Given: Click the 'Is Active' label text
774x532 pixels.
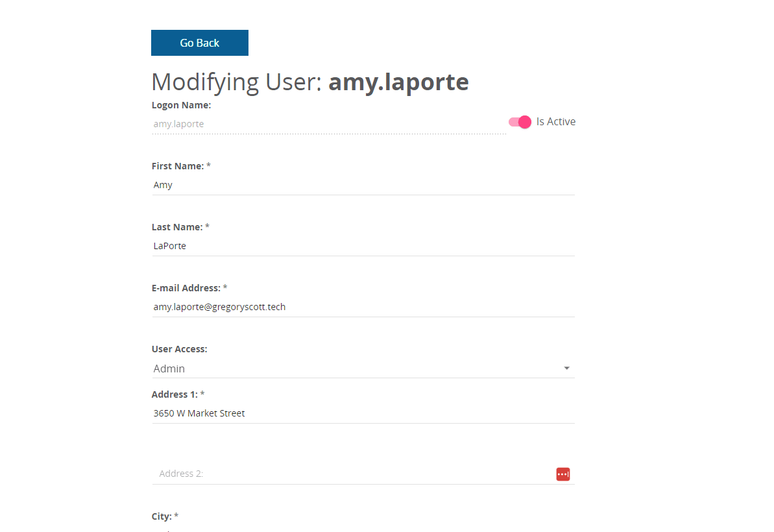Looking at the screenshot, I should tap(555, 122).
